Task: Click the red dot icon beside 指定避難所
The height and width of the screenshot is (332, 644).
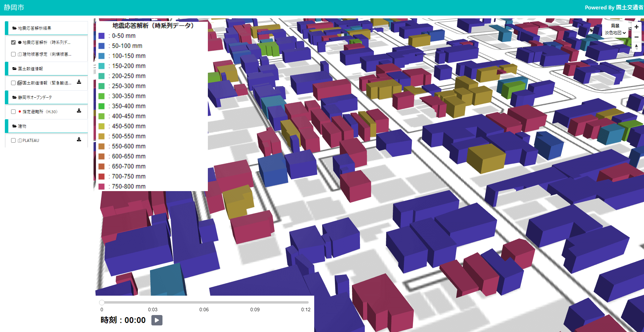Action: click(x=20, y=111)
